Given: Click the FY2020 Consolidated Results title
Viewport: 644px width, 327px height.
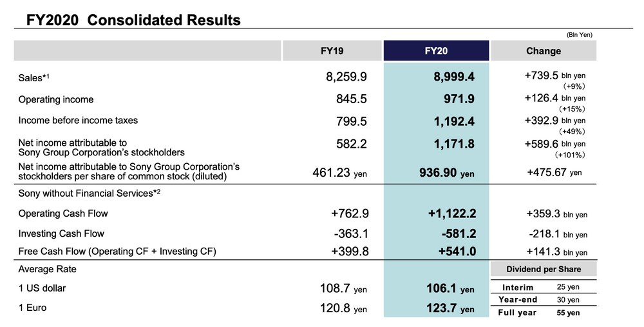Looking at the screenshot, I should 133,20.
